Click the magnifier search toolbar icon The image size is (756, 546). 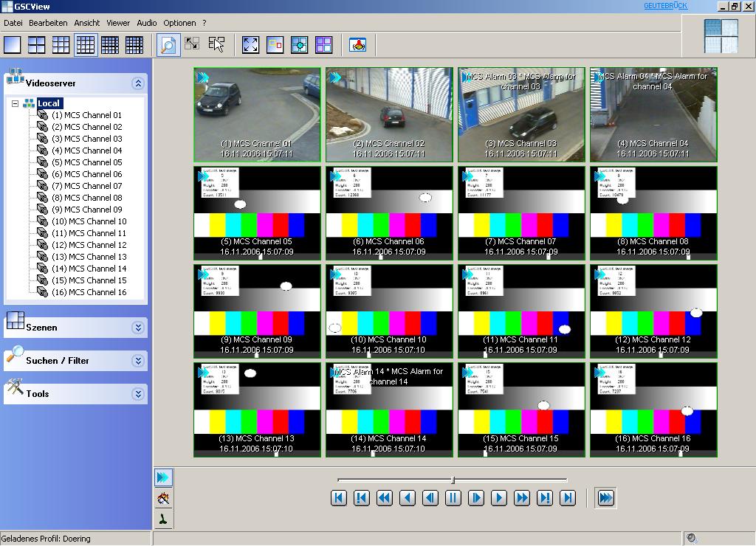coord(168,45)
